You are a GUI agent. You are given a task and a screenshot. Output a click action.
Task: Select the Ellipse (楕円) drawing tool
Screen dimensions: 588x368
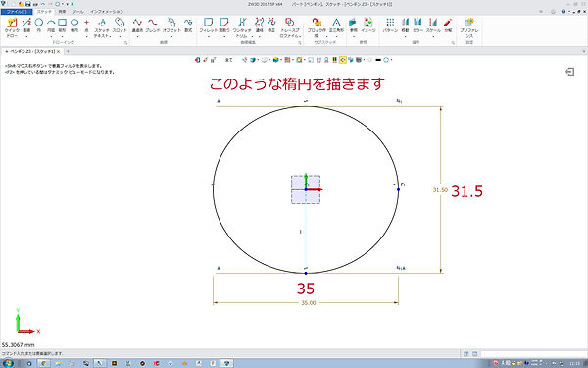74,26
